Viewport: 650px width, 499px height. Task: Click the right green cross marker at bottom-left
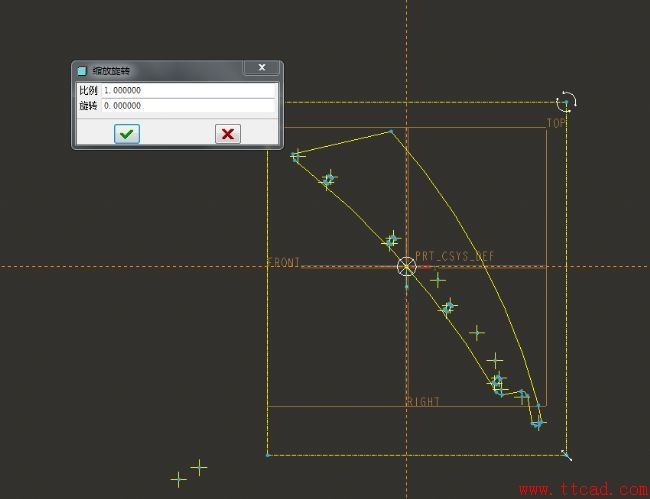click(199, 467)
